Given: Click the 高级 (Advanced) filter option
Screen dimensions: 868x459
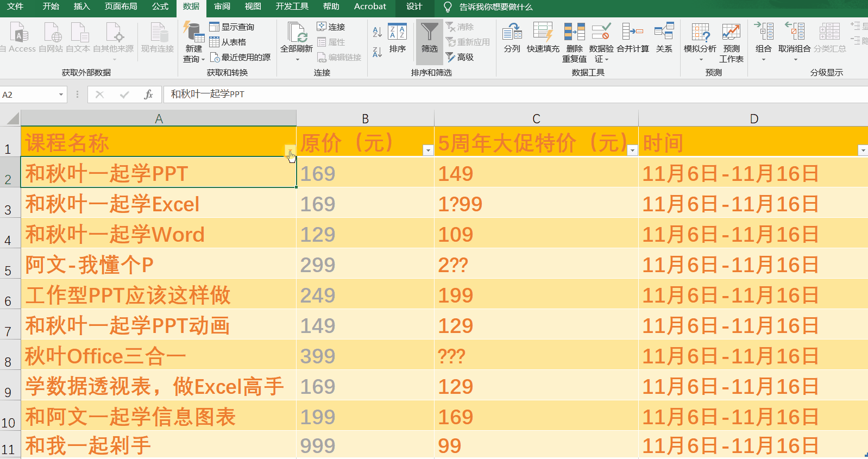Looking at the screenshot, I should pos(460,57).
